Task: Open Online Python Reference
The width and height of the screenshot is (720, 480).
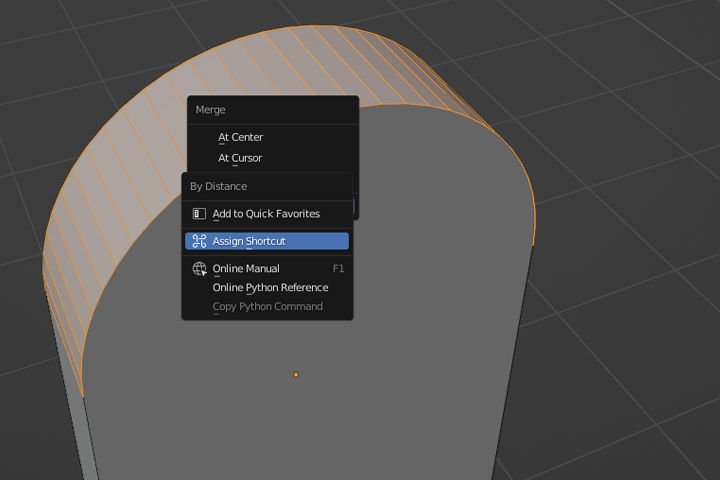Action: pos(267,288)
